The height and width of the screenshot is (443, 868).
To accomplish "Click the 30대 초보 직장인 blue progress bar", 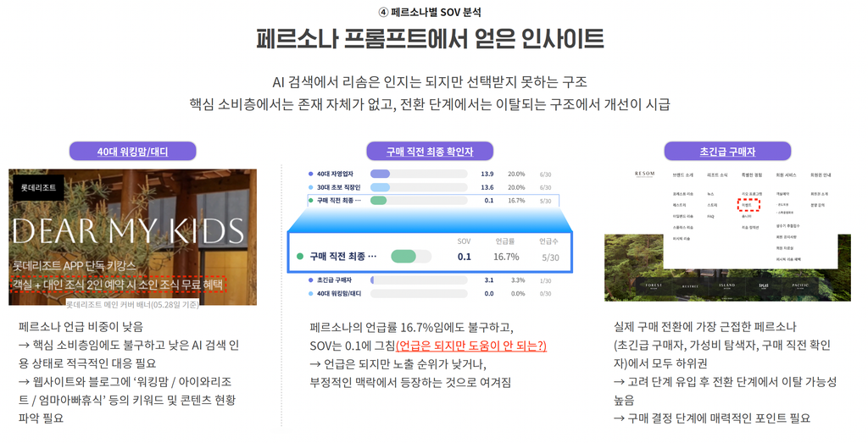I will point(380,187).
